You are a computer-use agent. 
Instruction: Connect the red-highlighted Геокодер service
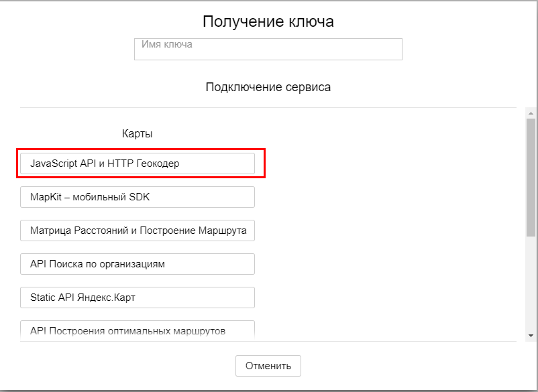pyautogui.click(x=138, y=164)
